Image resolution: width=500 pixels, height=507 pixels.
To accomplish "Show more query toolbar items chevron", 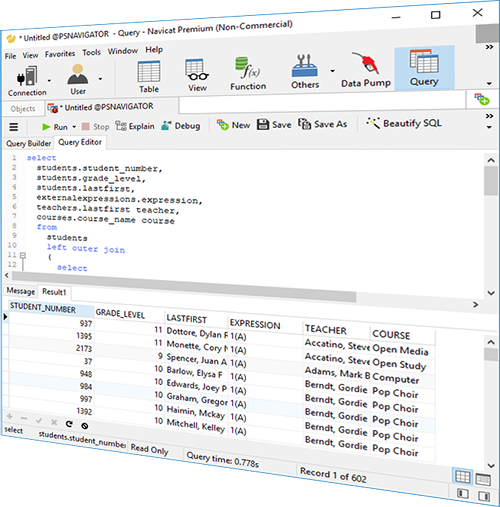I will [x=489, y=116].
